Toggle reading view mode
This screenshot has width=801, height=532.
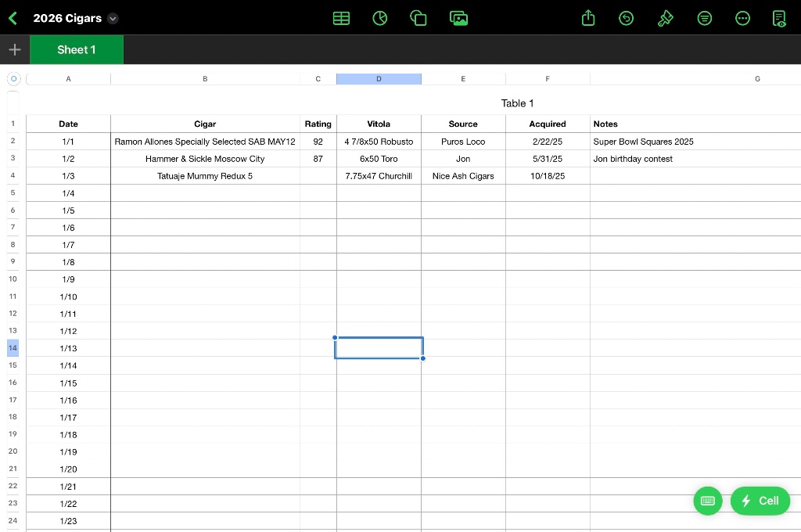coord(779,18)
